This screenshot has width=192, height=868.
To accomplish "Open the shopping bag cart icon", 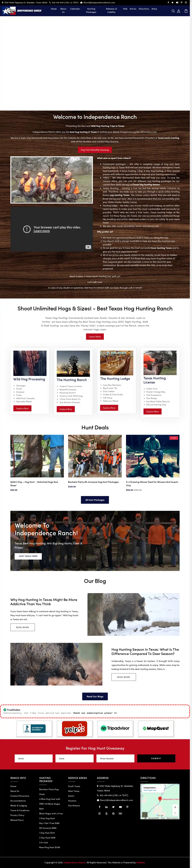I will [x=186, y=11].
